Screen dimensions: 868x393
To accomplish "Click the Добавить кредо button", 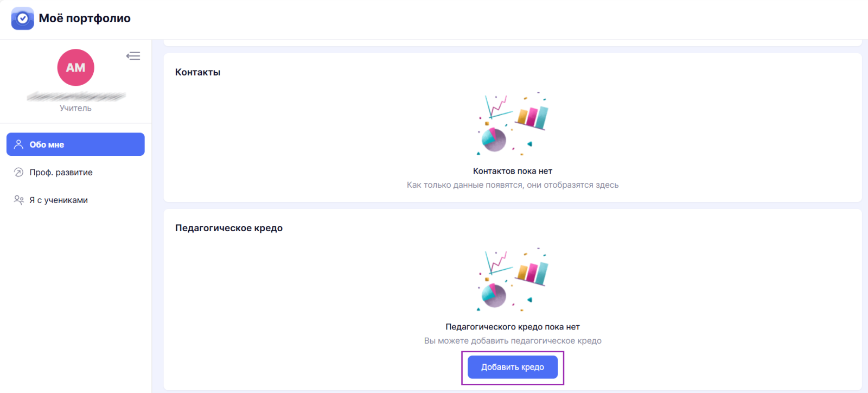I will point(513,367).
